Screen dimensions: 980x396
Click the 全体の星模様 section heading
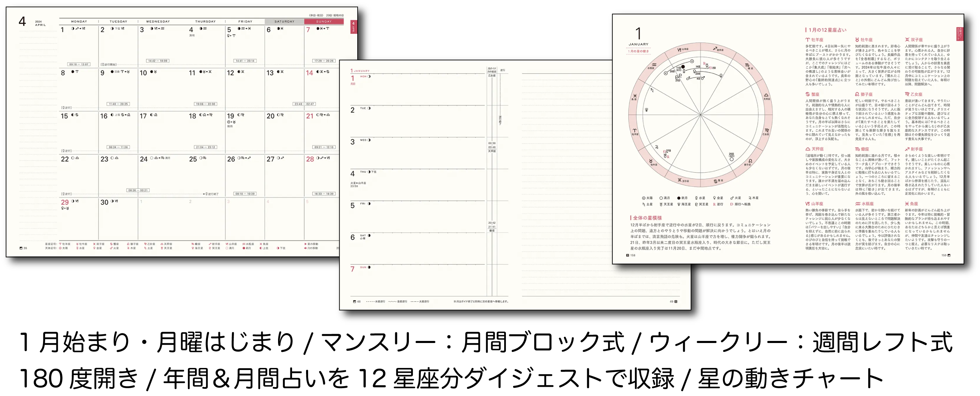(x=647, y=218)
